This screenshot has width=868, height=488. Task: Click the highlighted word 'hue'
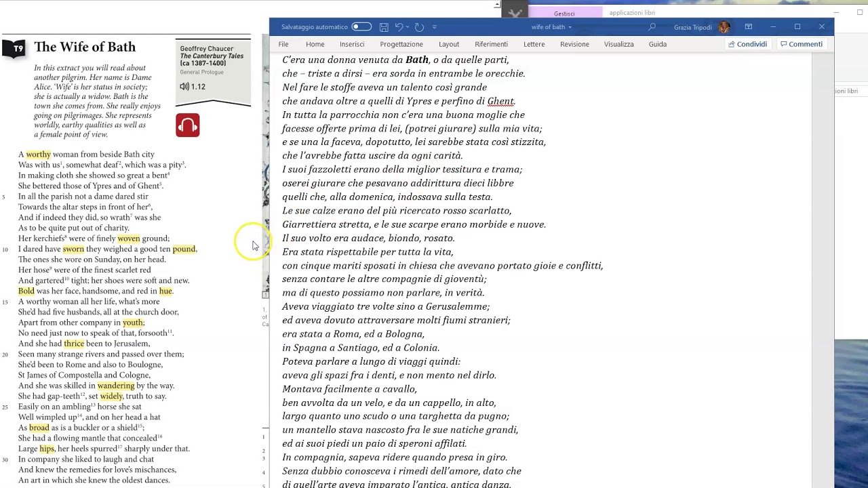[x=165, y=291]
